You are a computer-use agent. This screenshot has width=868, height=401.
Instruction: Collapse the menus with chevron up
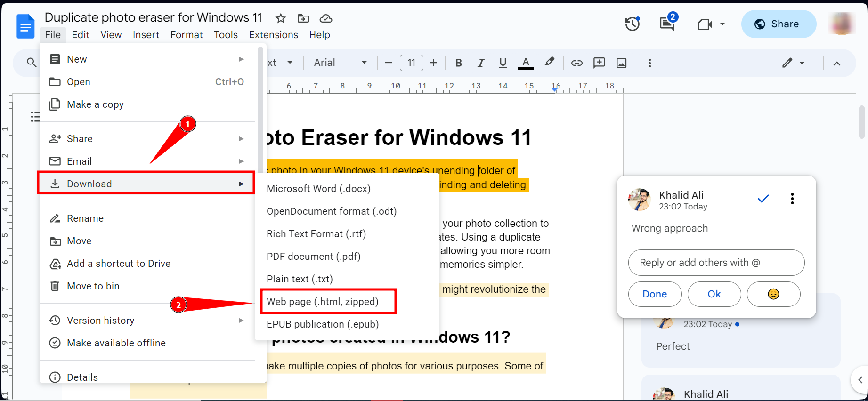(837, 63)
